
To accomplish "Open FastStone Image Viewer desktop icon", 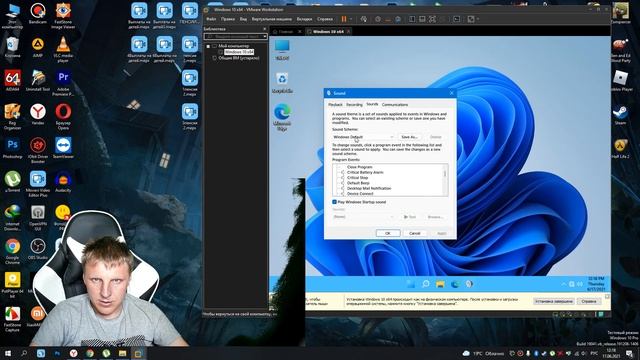I will click(x=63, y=16).
